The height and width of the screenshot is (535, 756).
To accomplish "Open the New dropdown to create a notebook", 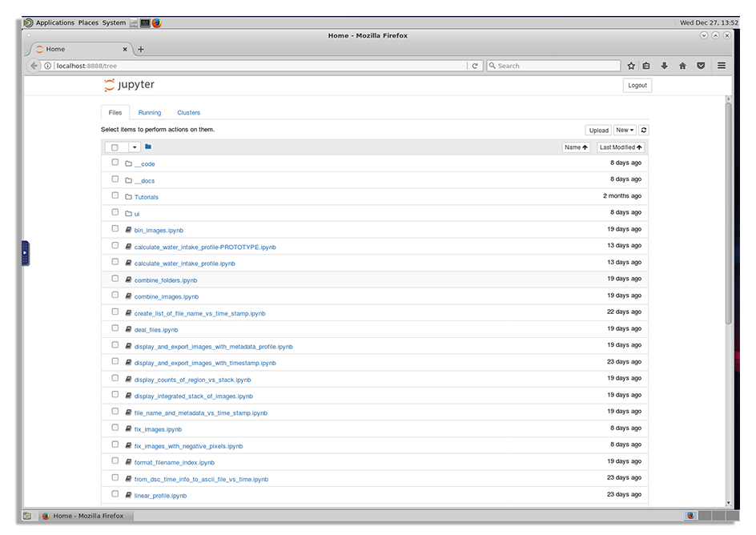I will click(x=625, y=130).
